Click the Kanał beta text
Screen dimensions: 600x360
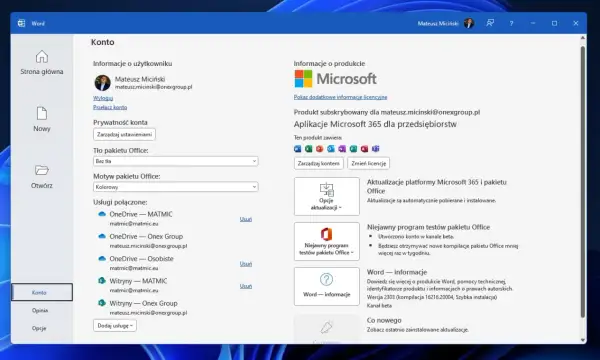pyautogui.click(x=379, y=306)
